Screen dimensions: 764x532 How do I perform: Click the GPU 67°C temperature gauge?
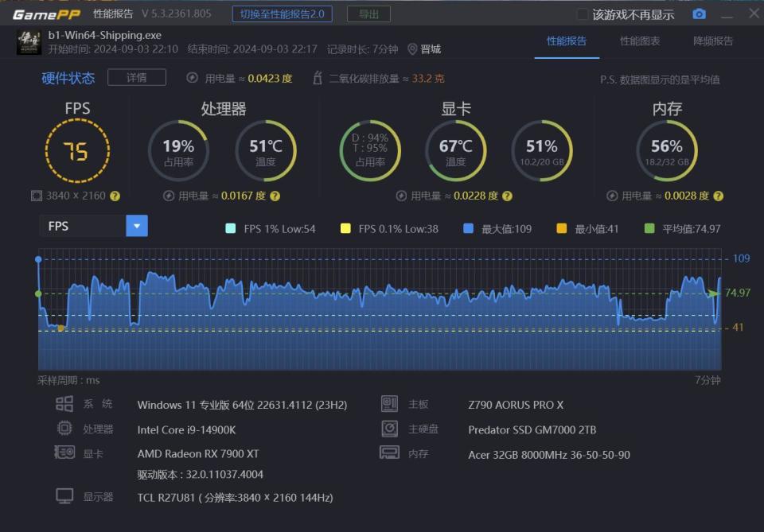coord(455,151)
